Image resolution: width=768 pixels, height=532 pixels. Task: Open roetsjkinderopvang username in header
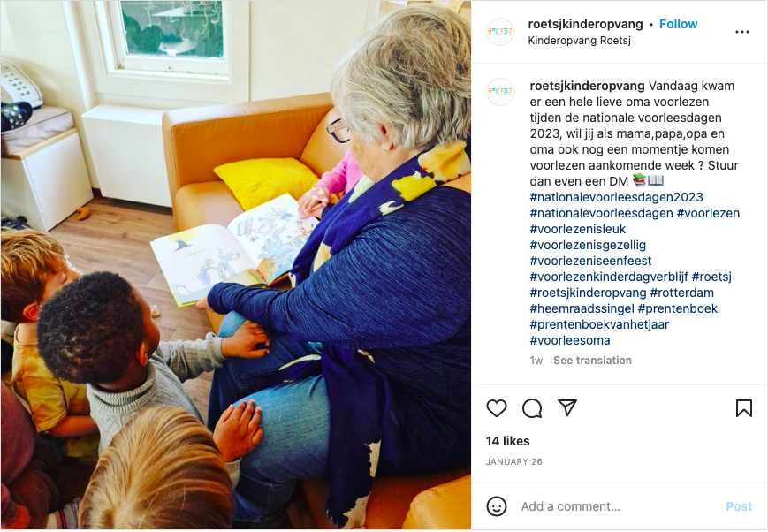[585, 24]
